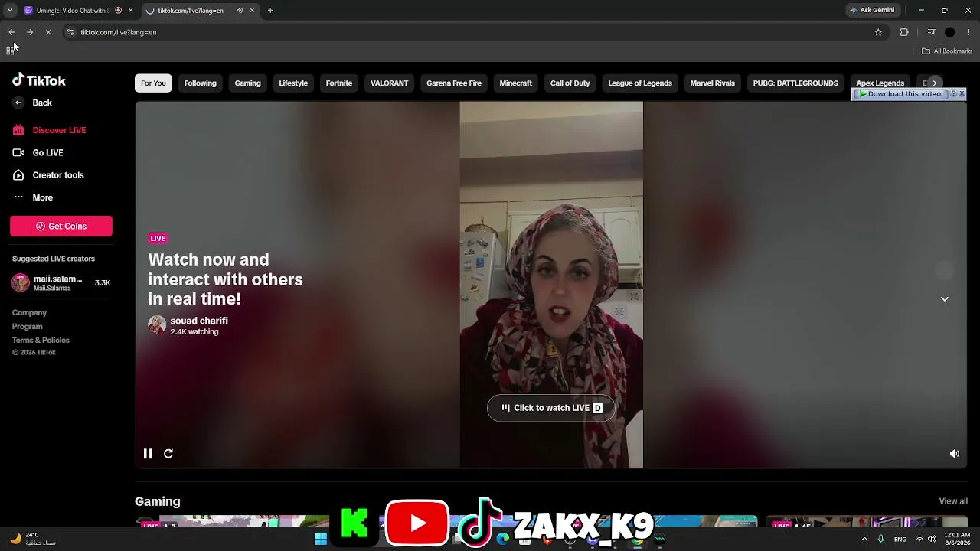This screenshot has width=980, height=551.
Task: Click the browser forward arrow
Action: pos(30,32)
